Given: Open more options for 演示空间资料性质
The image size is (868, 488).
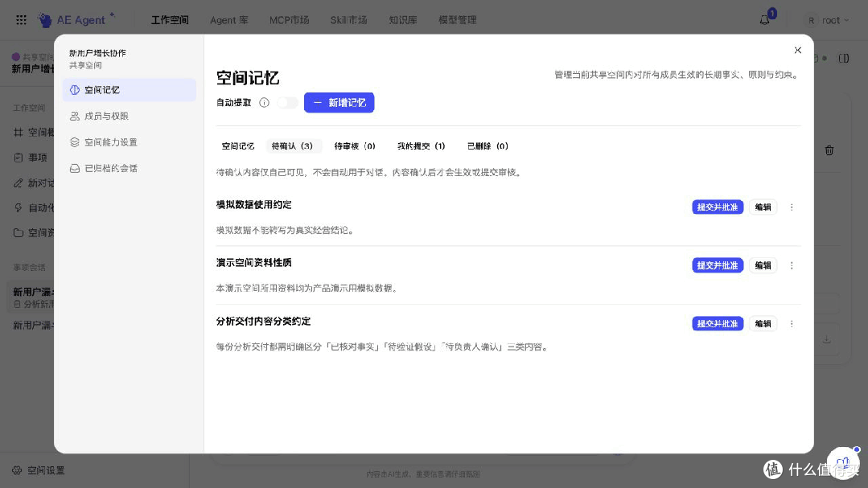Looking at the screenshot, I should click(792, 265).
